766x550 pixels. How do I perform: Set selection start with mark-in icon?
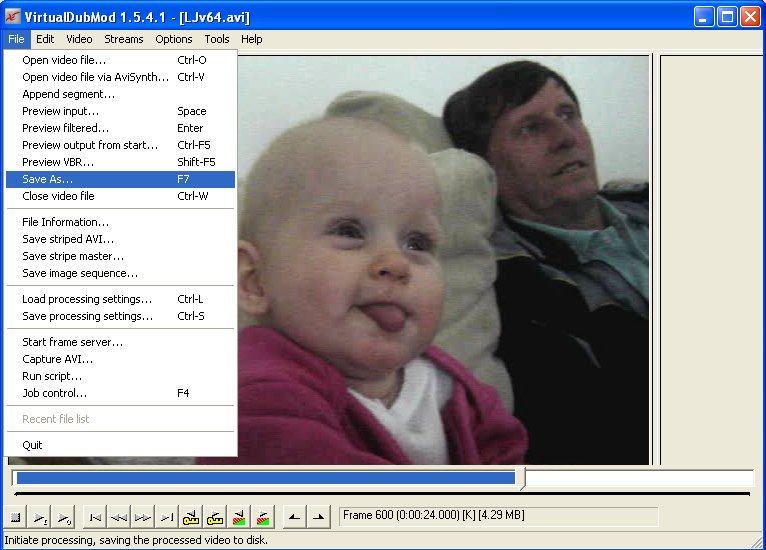[295, 517]
